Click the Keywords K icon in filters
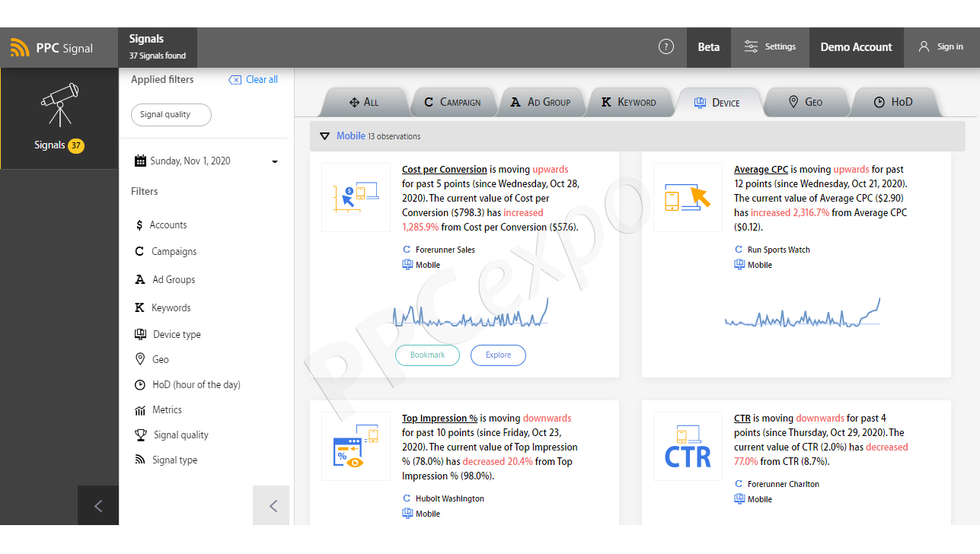 pyautogui.click(x=139, y=307)
